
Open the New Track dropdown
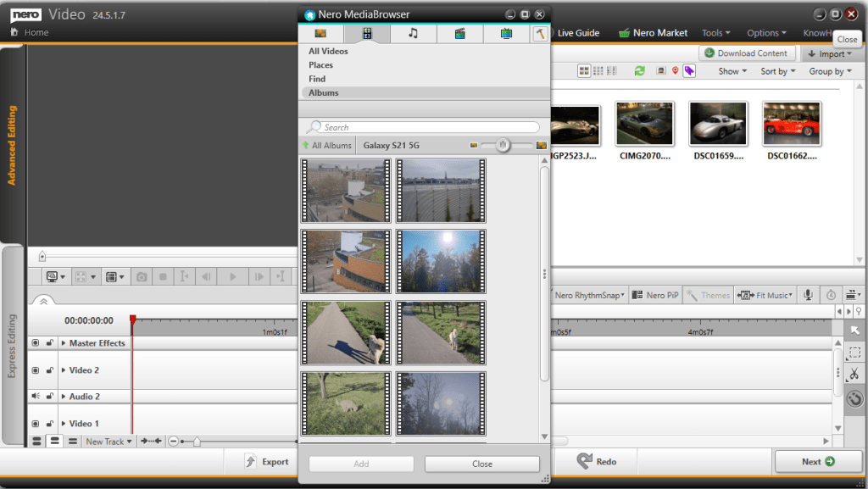click(x=109, y=442)
